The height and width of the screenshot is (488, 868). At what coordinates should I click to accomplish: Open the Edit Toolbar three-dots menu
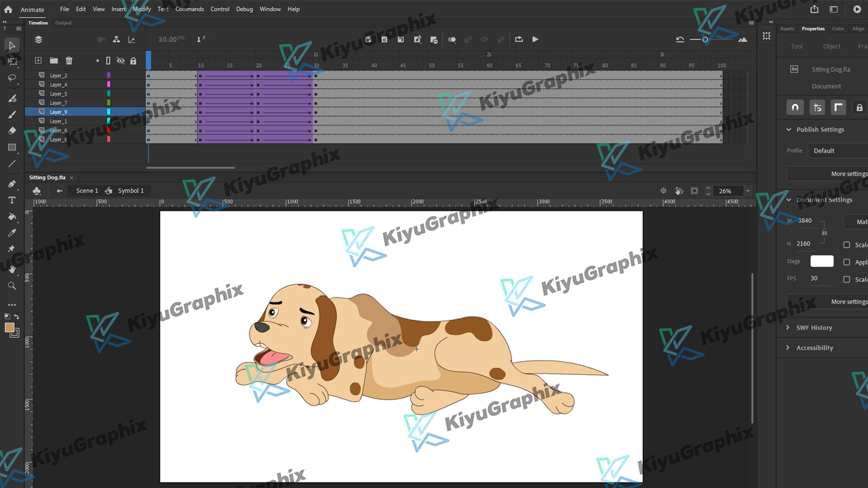[x=12, y=305]
